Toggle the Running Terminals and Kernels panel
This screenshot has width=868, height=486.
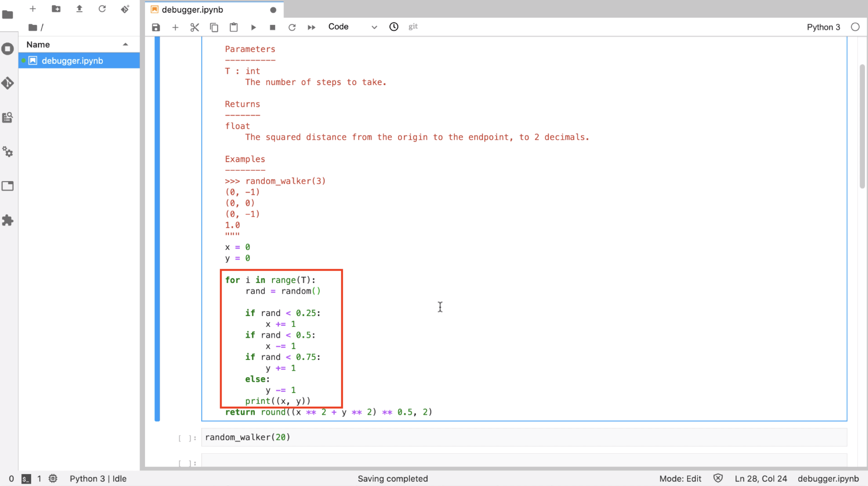[8, 49]
